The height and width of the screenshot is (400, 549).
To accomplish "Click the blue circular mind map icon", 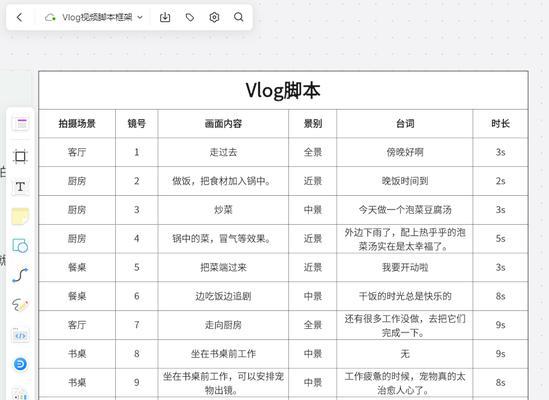I will click(x=20, y=364).
